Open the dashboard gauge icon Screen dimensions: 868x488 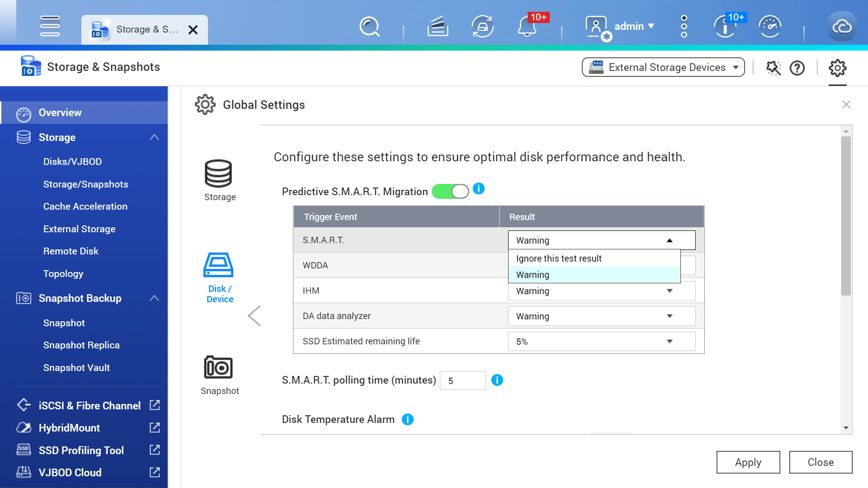pos(769,27)
